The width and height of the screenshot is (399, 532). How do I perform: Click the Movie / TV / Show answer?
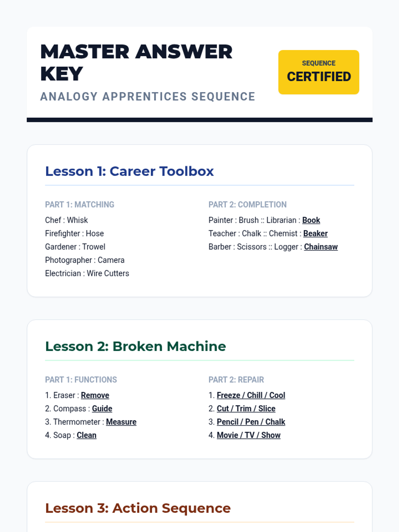(248, 435)
